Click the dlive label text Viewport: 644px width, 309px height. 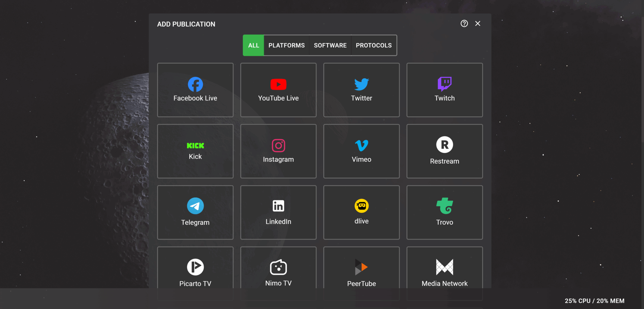click(362, 221)
